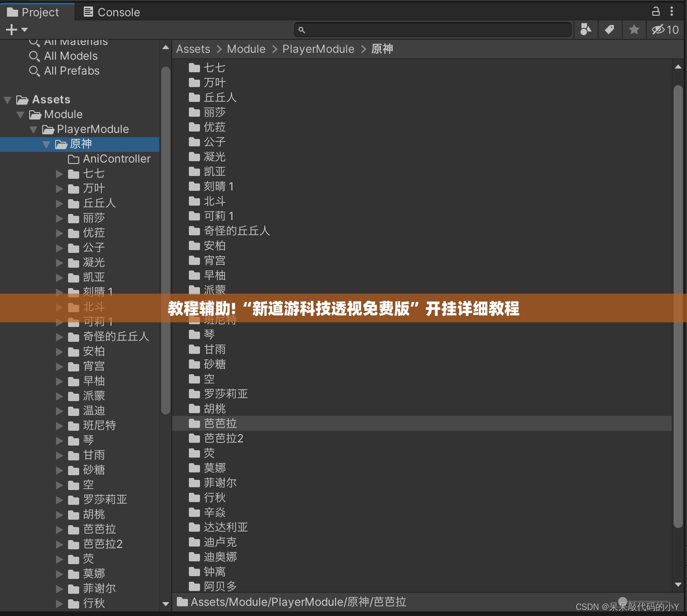Click the favorites star icon

634,30
